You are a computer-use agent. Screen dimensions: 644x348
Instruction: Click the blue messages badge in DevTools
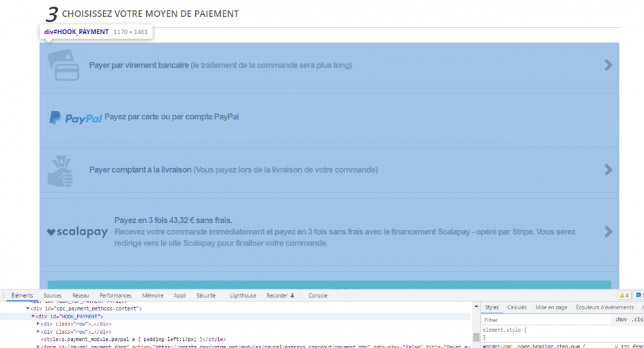click(x=639, y=295)
